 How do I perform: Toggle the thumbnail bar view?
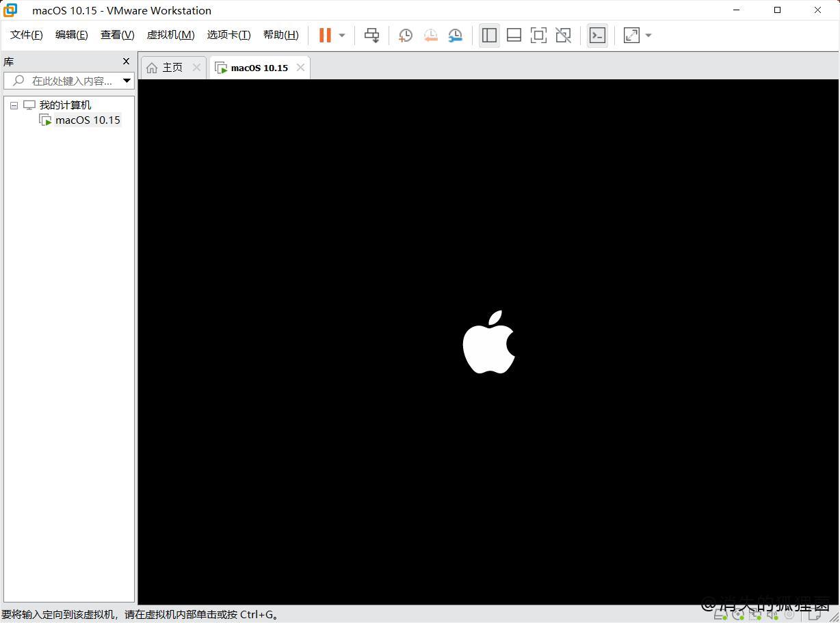tap(514, 36)
